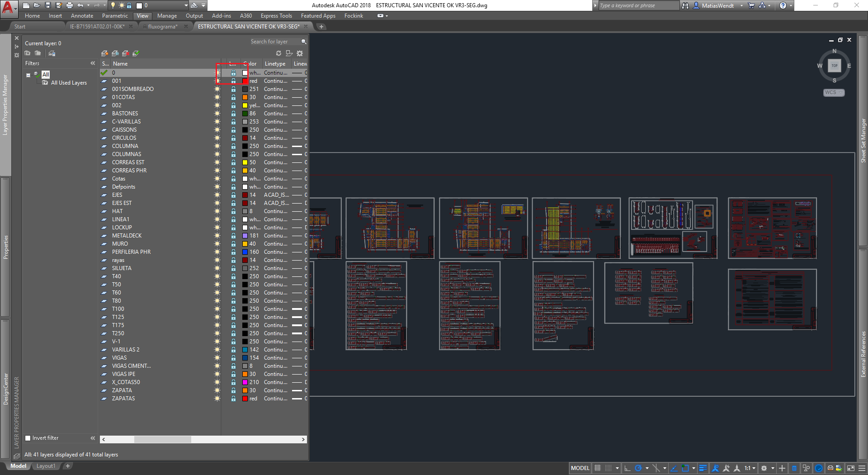Switch to Layout1 at the bottom
Image resolution: width=868 pixels, height=475 pixels.
(x=46, y=466)
